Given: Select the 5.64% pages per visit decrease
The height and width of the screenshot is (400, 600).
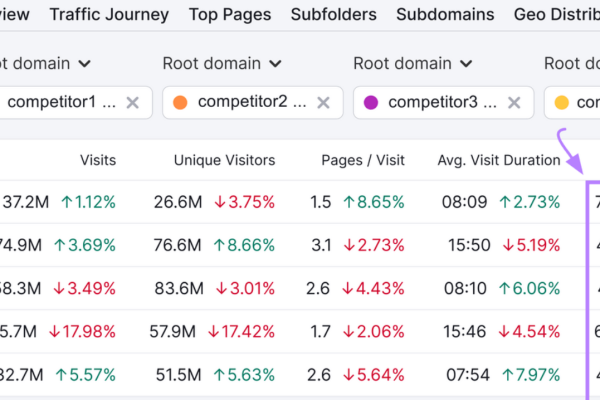Looking at the screenshot, I should pos(374,375).
